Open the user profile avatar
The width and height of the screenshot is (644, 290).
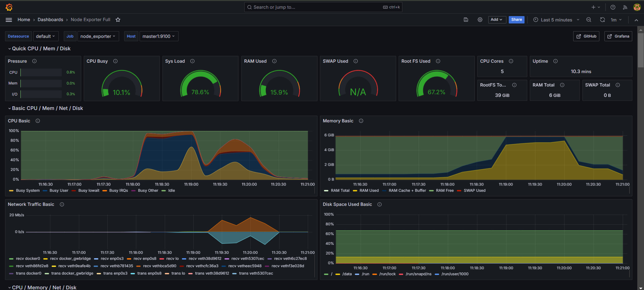[x=637, y=7]
